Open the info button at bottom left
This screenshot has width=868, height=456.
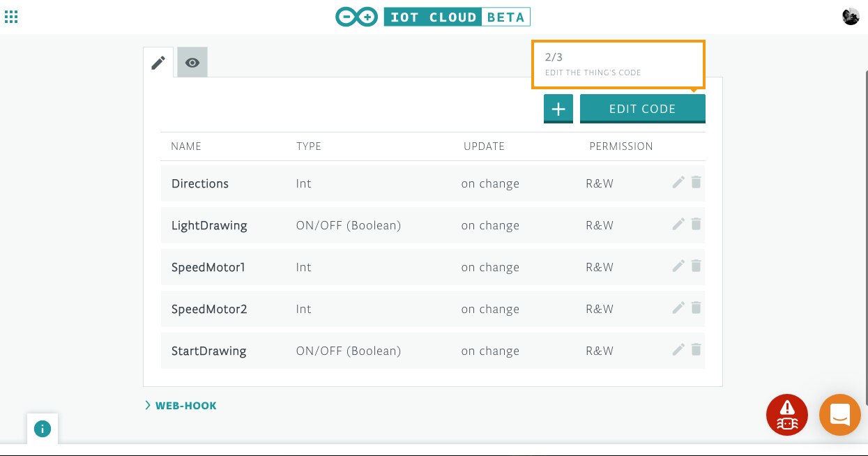pyautogui.click(x=43, y=429)
